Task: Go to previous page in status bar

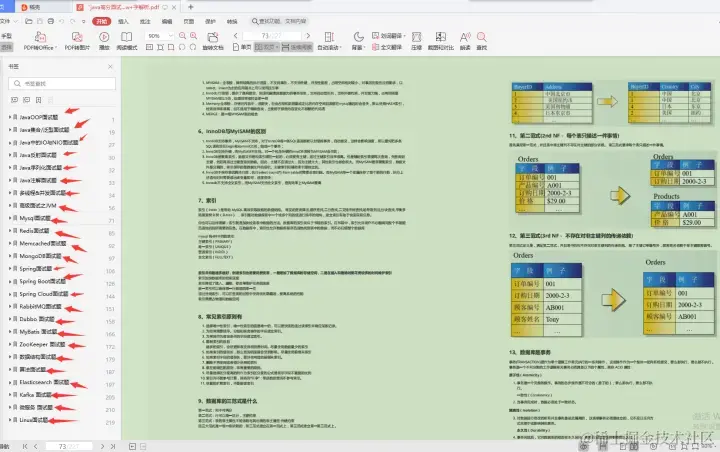Action: click(x=36, y=446)
